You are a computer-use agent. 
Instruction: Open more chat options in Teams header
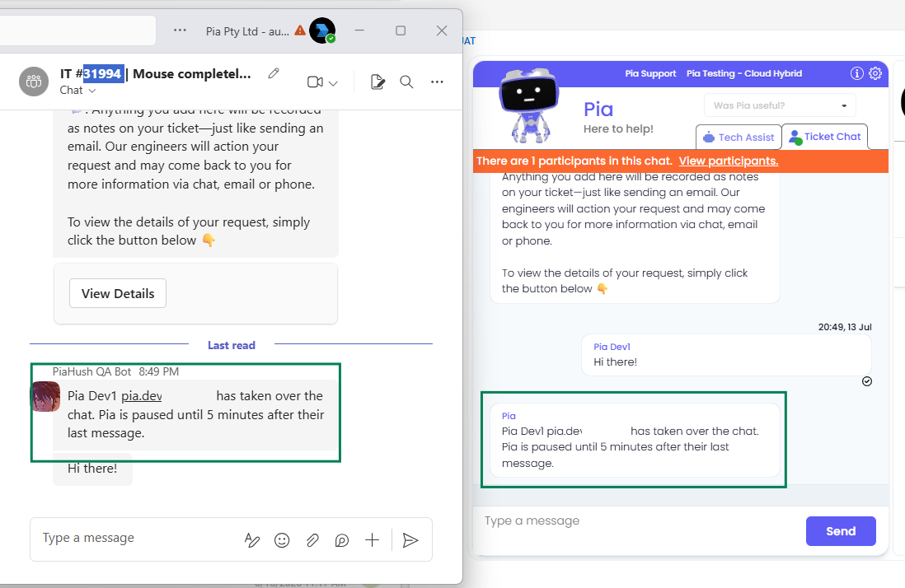[437, 82]
